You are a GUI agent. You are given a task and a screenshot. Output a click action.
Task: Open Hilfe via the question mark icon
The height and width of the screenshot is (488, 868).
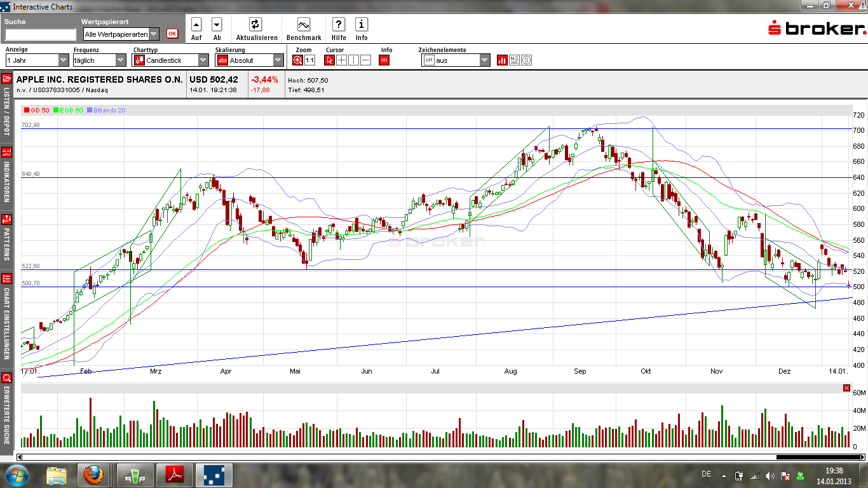pyautogui.click(x=339, y=25)
